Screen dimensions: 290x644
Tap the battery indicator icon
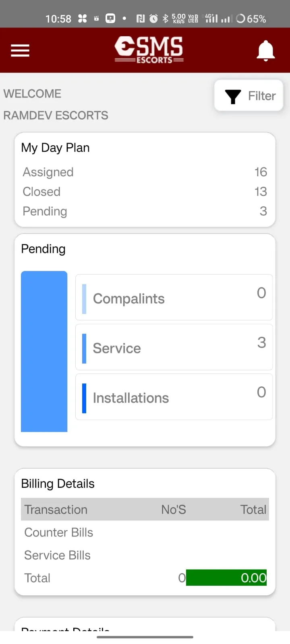[240, 19]
